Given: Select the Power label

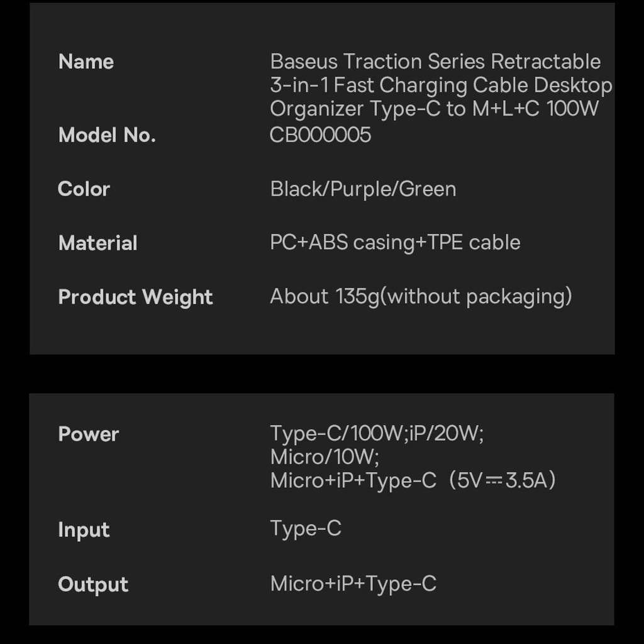Looking at the screenshot, I should tap(88, 434).
